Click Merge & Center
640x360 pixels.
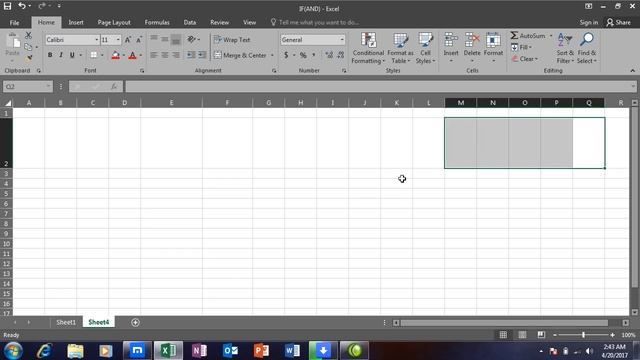point(240,55)
